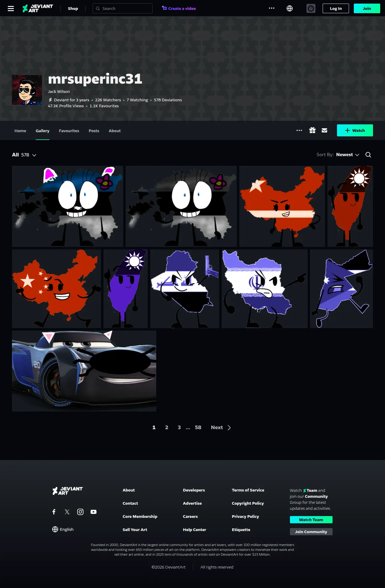Image resolution: width=385 pixels, height=588 pixels.
Task: Open the Etiquette footer link
Action: tap(241, 530)
